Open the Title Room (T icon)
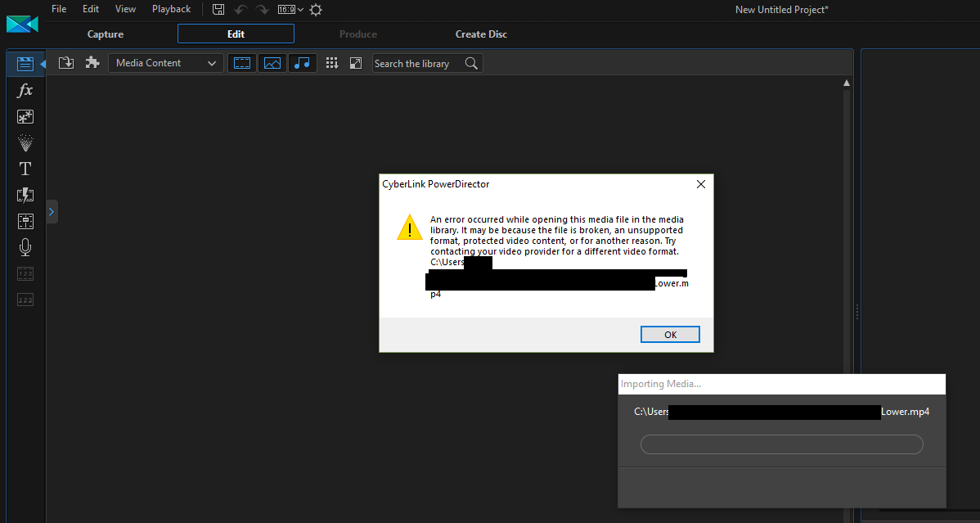Image resolution: width=980 pixels, height=523 pixels. click(x=25, y=169)
